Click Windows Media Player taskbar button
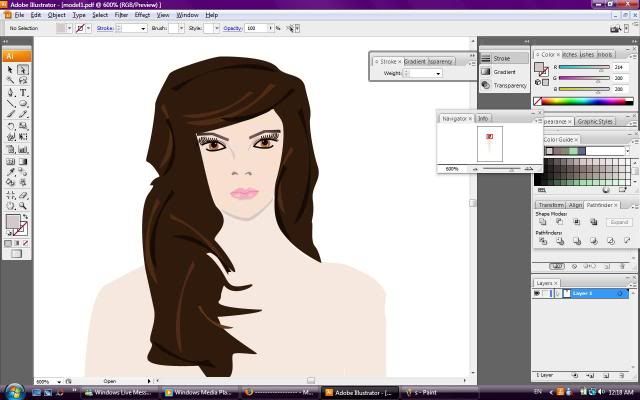Image resolution: width=640 pixels, height=400 pixels. tap(200, 393)
